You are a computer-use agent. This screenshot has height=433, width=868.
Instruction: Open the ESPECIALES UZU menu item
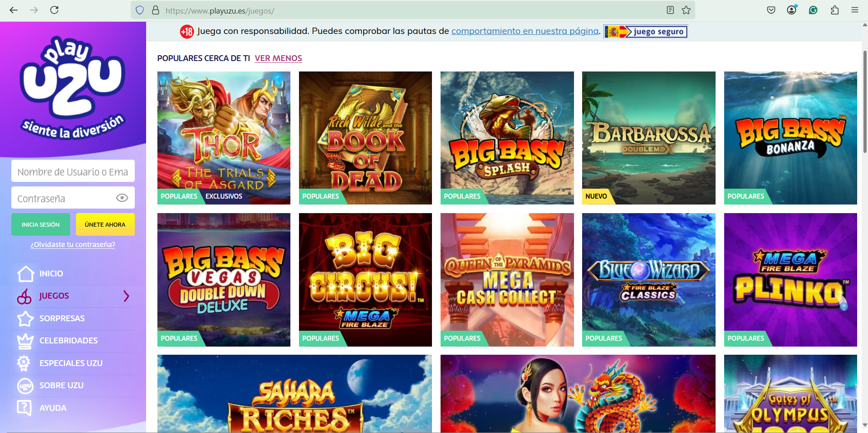click(71, 363)
